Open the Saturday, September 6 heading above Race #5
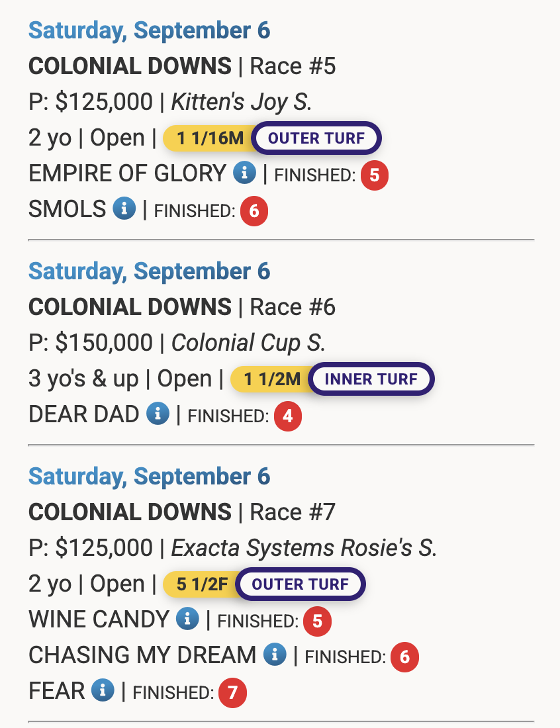The width and height of the screenshot is (560, 728). click(x=150, y=30)
